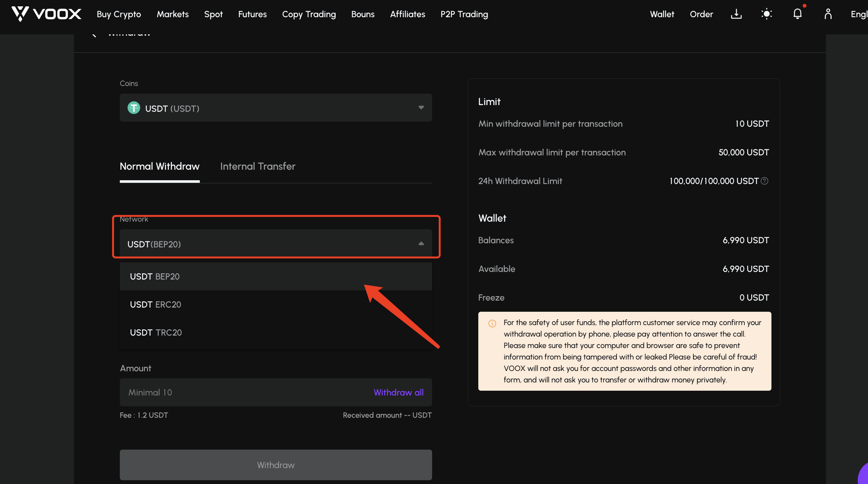Viewport: 868px width, 484px height.
Task: Open the Copy Trading menu
Action: pos(309,14)
